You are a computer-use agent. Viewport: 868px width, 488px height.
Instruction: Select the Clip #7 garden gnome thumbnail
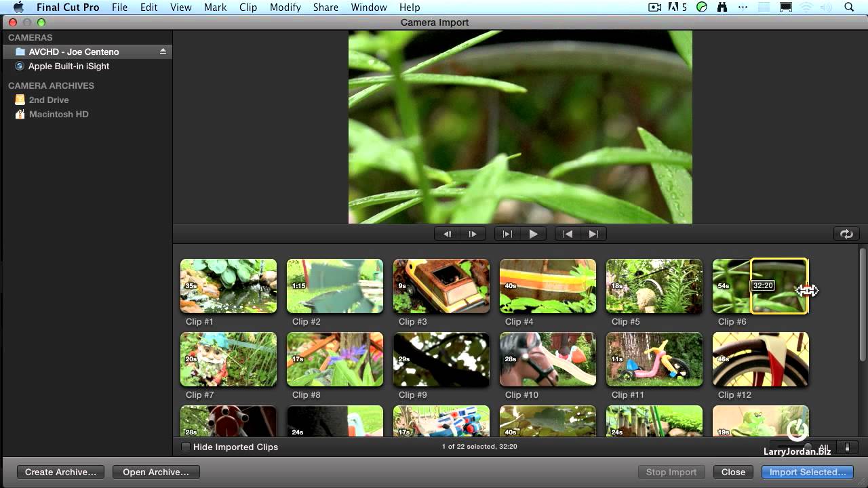click(229, 359)
